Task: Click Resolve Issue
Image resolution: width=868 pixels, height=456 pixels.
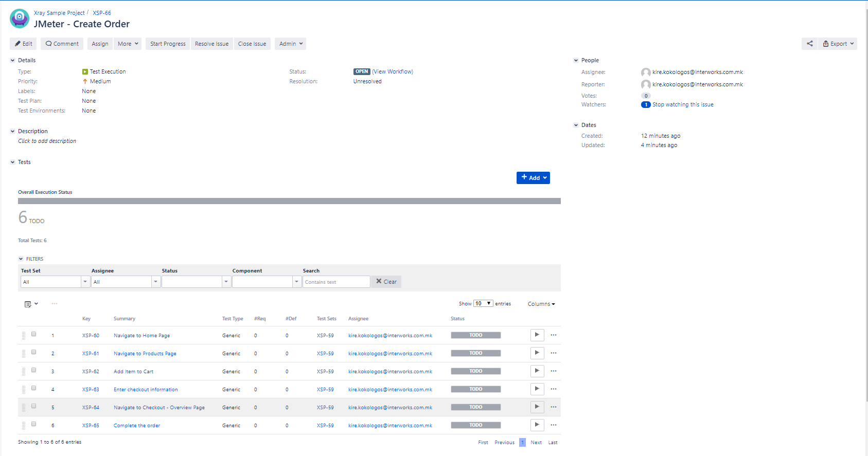Action: [211, 44]
